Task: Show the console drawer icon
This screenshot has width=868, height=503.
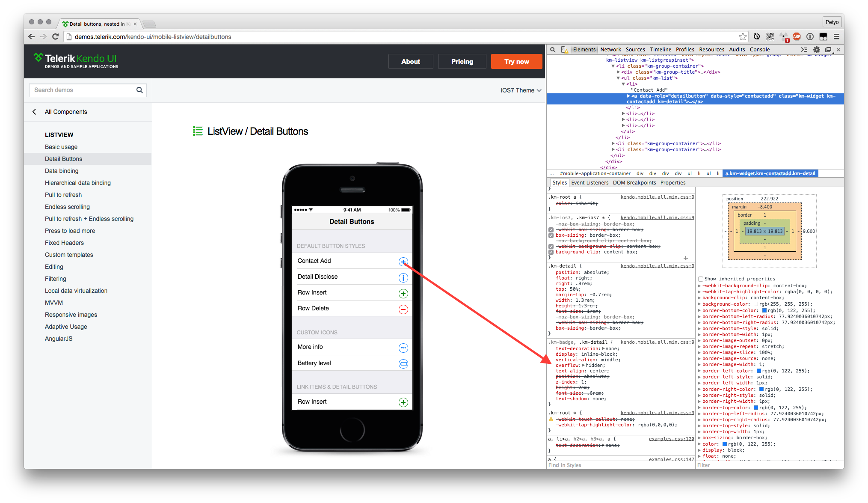Action: 804,50
